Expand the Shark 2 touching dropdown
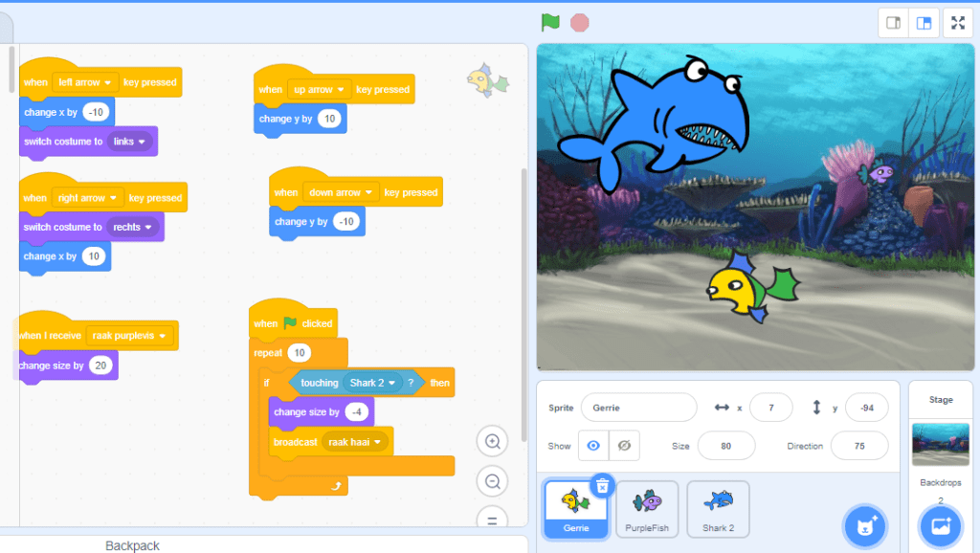 [391, 384]
